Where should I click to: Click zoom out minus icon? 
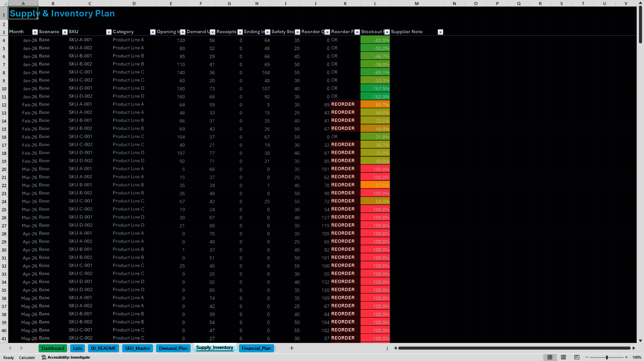click(587, 357)
